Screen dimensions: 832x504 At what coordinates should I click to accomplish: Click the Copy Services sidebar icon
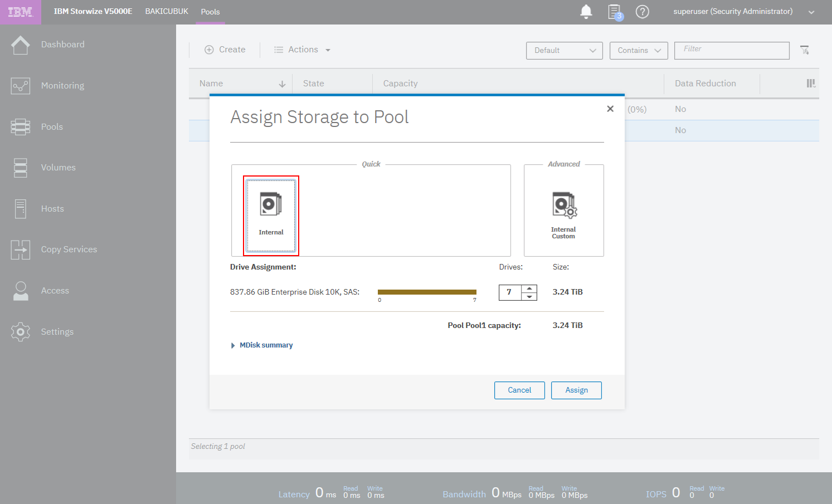coord(21,249)
